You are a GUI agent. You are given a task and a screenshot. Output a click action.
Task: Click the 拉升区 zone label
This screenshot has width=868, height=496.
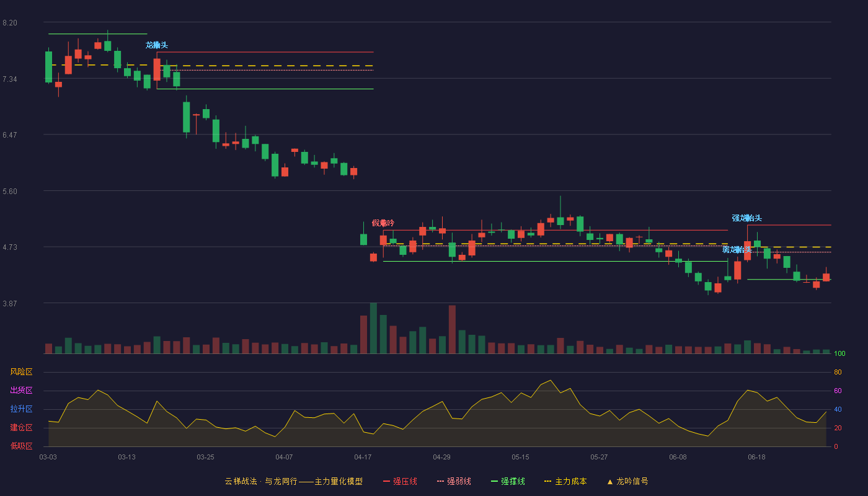pyautogui.click(x=21, y=409)
